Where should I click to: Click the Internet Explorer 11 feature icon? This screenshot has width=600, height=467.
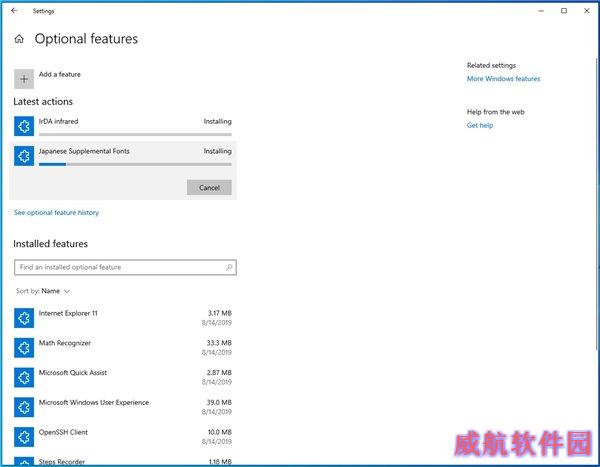tap(24, 318)
